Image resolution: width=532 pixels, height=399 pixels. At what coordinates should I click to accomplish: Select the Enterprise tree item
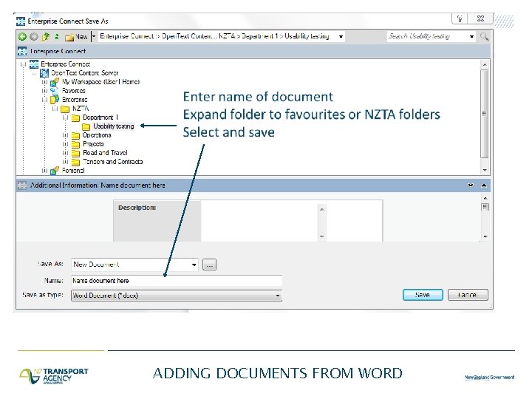point(75,100)
